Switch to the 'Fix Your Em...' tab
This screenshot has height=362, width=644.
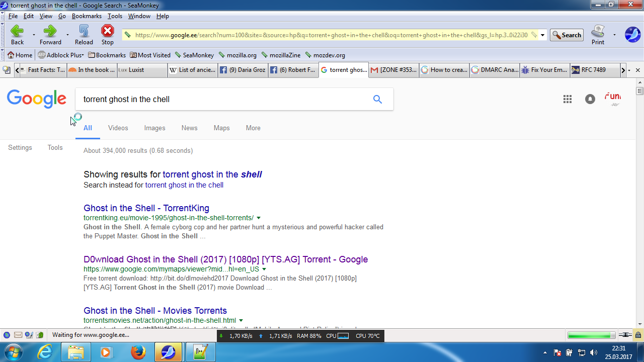pos(544,70)
